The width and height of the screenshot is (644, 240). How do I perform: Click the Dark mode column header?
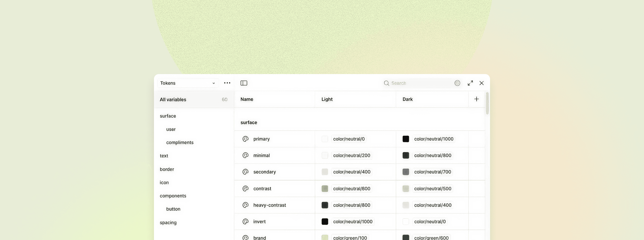click(407, 99)
